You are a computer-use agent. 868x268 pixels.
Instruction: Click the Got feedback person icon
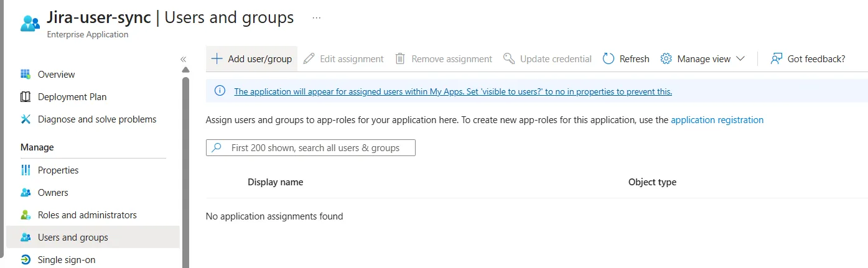pos(777,59)
